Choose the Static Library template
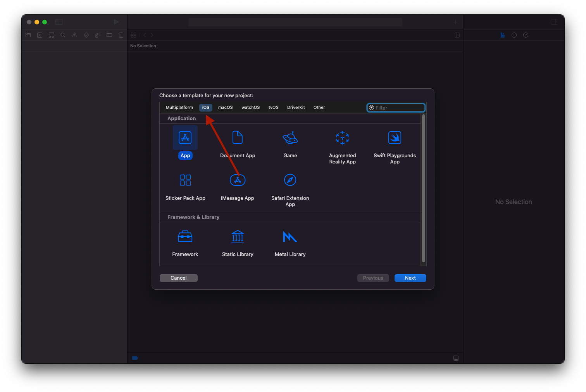 [238, 236]
